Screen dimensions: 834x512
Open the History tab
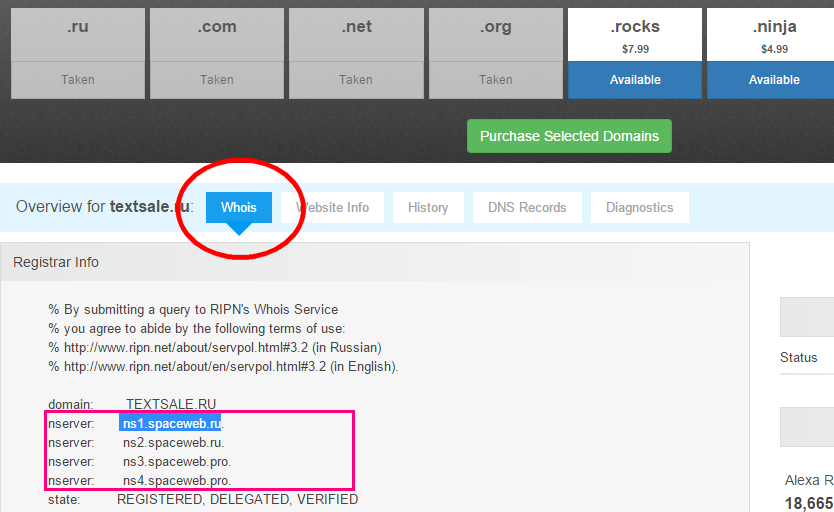point(428,207)
